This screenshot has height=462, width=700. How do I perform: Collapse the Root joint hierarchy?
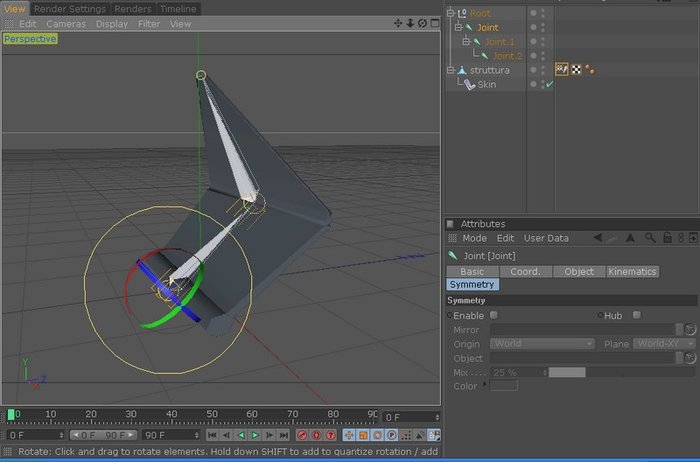click(x=450, y=13)
